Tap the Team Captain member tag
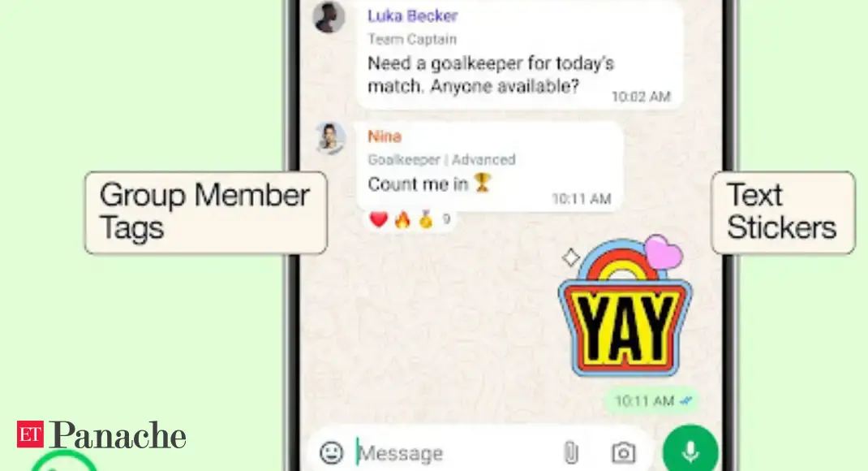The image size is (868, 471). click(412, 39)
